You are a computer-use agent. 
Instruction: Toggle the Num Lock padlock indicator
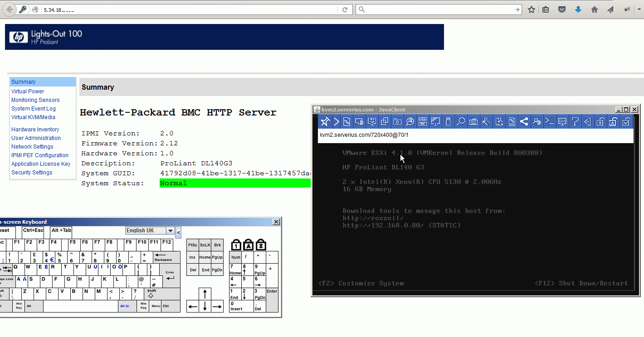coord(236,245)
